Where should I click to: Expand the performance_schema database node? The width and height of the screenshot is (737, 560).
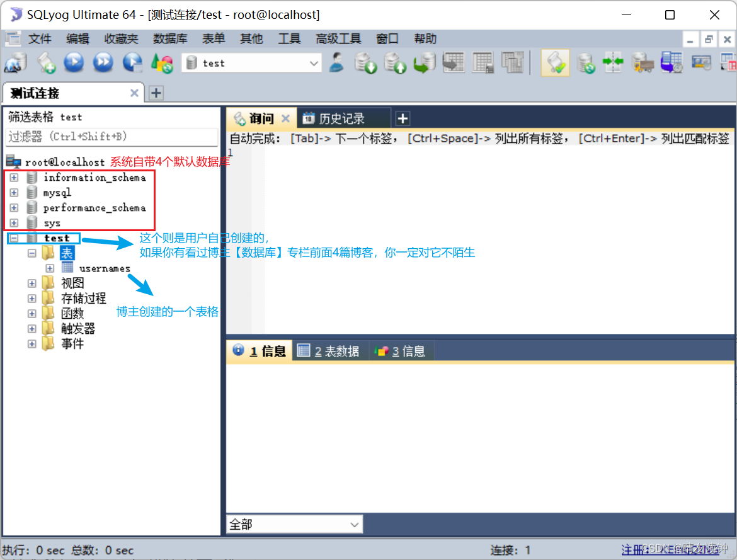click(14, 207)
